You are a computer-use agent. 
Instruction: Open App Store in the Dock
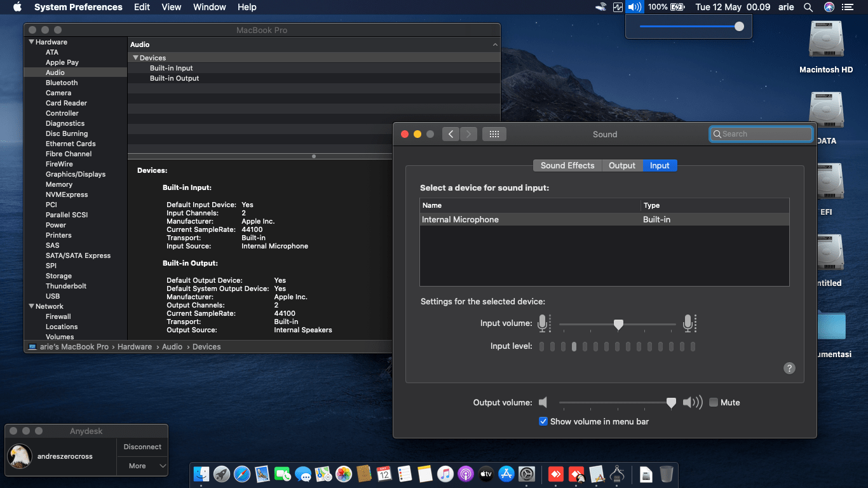(x=506, y=474)
